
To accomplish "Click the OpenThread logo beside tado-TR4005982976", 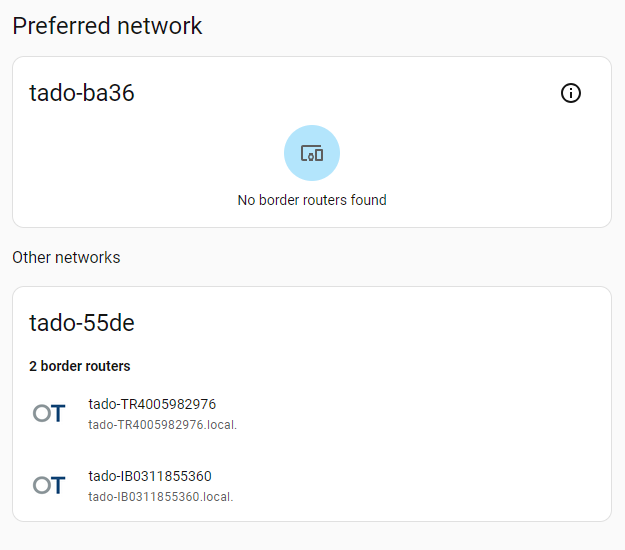I will coord(49,413).
